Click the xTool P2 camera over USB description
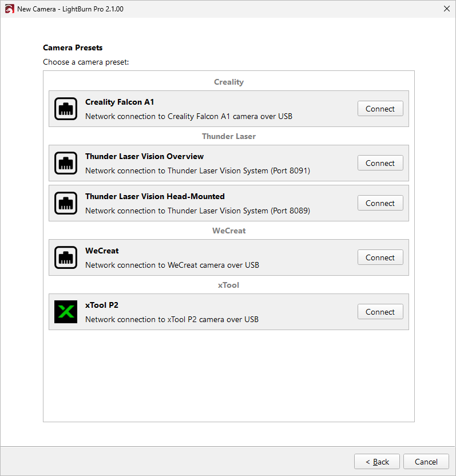 pos(172,319)
